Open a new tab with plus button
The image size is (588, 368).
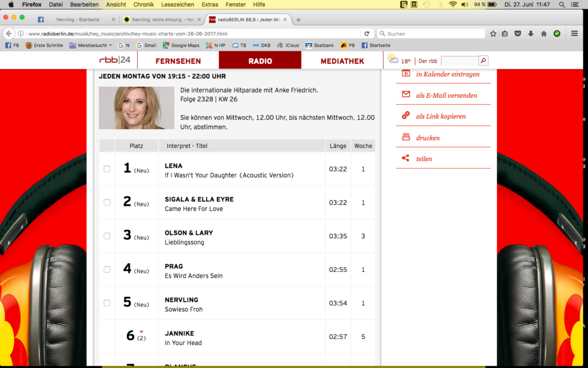(299, 20)
